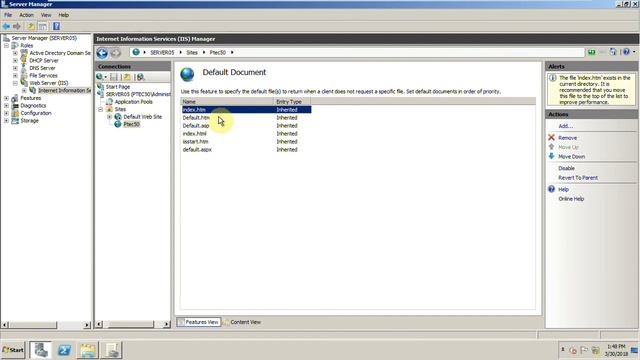
Task: Click Revert To Parent link
Action: tap(578, 178)
